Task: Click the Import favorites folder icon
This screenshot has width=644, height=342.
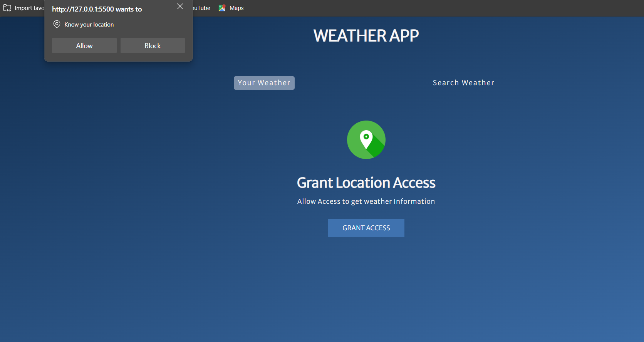Action: point(7,8)
